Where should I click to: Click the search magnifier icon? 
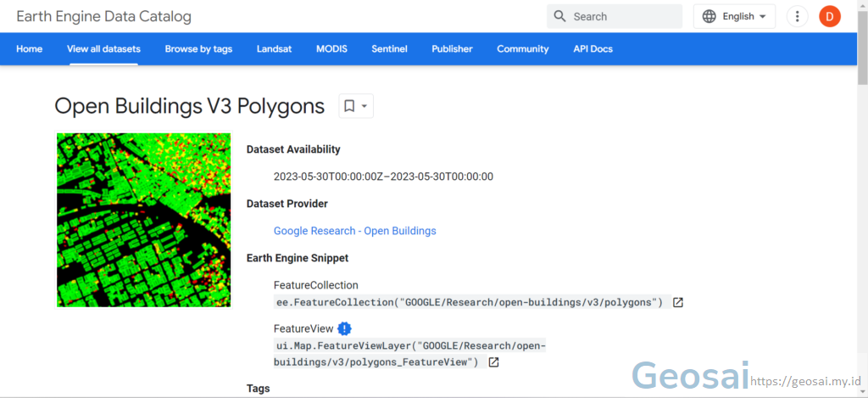(x=559, y=16)
